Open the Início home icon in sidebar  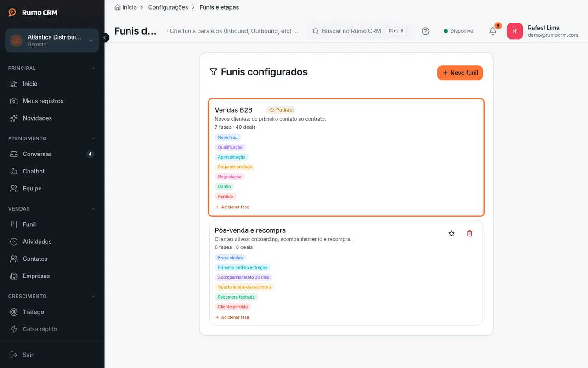tap(14, 84)
